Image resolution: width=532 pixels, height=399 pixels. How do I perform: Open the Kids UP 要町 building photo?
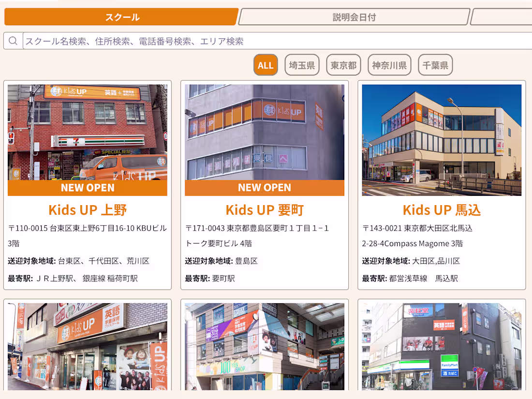265,133
